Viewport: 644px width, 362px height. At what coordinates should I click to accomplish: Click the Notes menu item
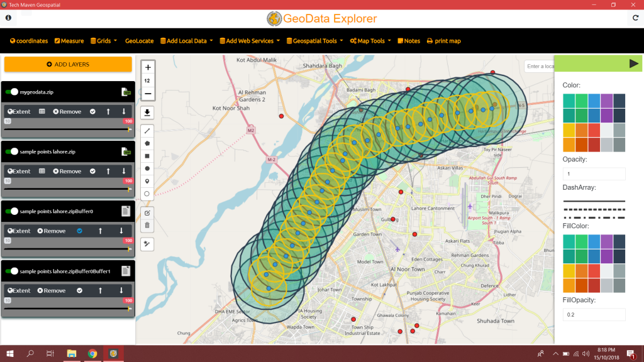tap(409, 40)
